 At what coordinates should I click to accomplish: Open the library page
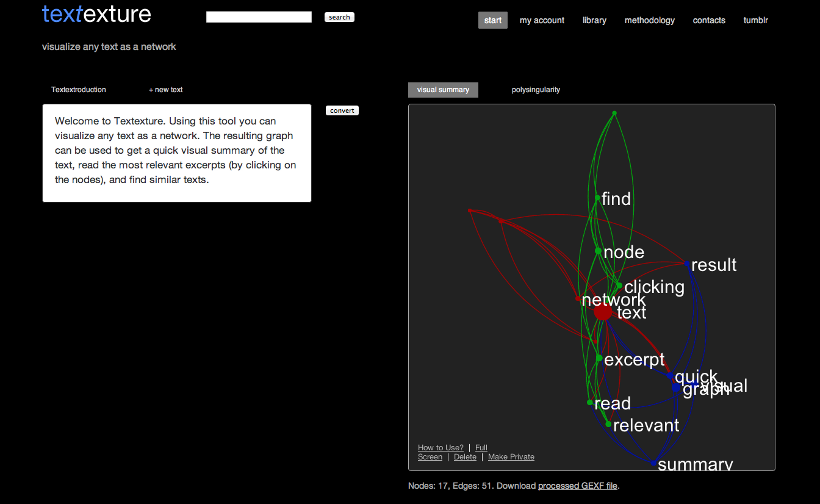[x=594, y=20]
